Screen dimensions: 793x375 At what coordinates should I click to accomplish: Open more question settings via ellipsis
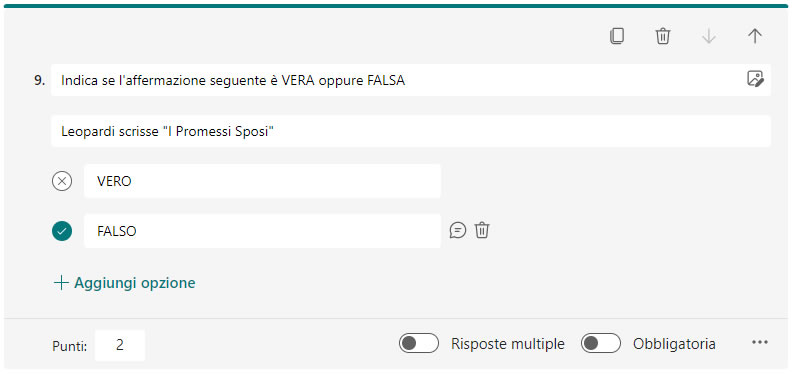click(760, 343)
